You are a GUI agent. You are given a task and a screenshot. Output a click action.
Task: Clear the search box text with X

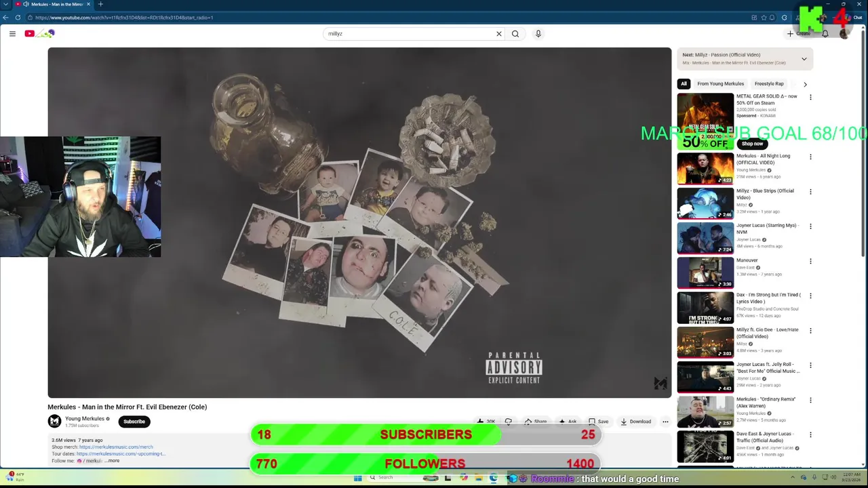(499, 33)
